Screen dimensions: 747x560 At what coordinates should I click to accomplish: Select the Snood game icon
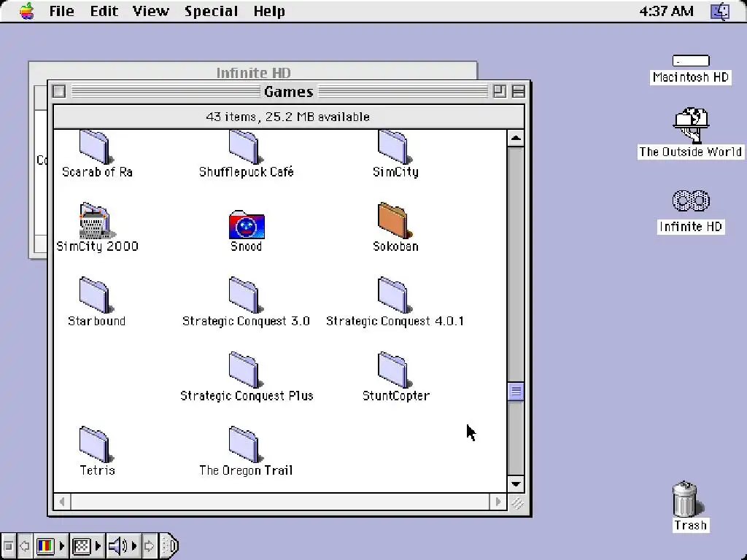click(x=247, y=225)
